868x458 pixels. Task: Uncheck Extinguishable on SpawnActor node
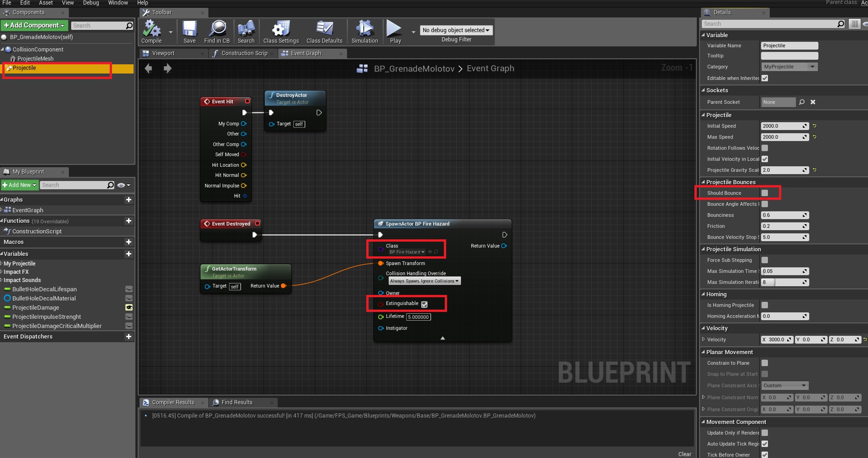click(424, 304)
